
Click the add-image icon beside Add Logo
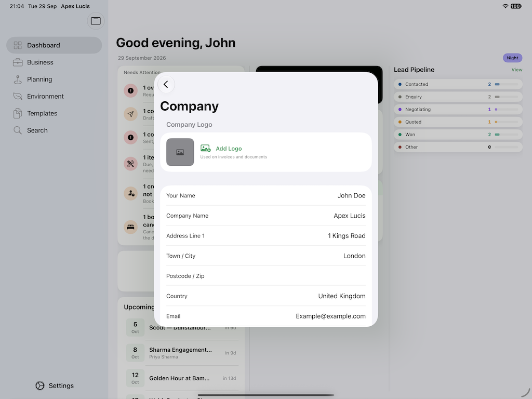pyautogui.click(x=206, y=148)
